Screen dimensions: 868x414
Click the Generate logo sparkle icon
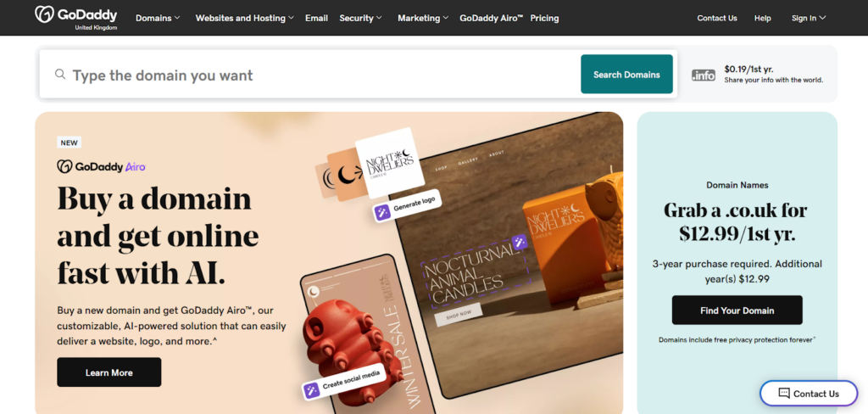382,212
